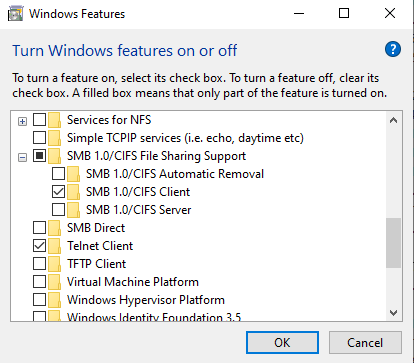This screenshot has height=363, width=414.
Task: Collapse SMB 1.0/CIFS File Sharing Support node
Action: (x=22, y=157)
